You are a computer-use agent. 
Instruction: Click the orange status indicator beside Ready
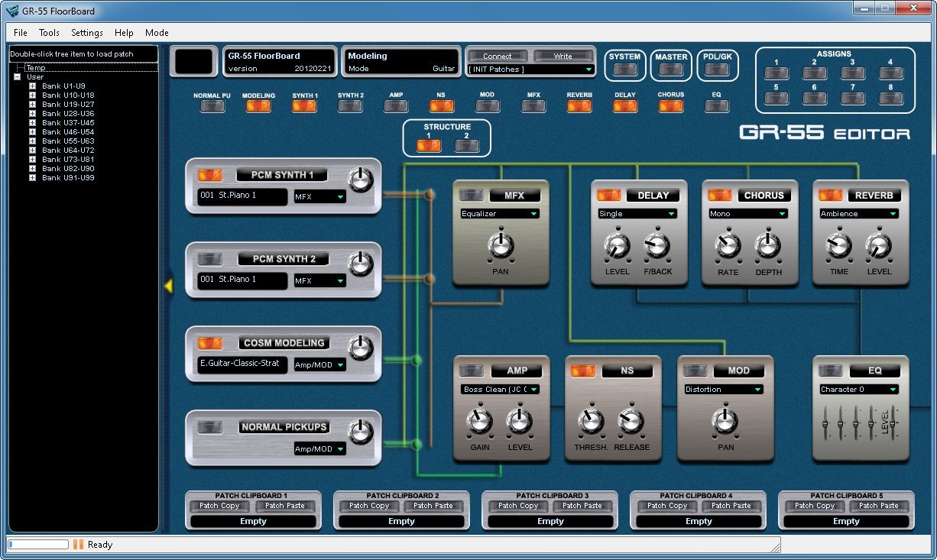pyautogui.click(x=78, y=545)
